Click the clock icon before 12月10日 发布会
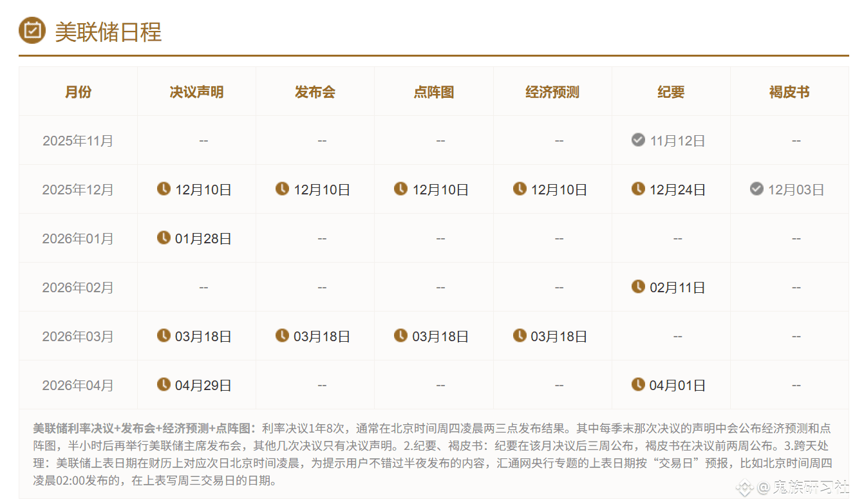This screenshot has width=855, height=504. pyautogui.click(x=282, y=189)
